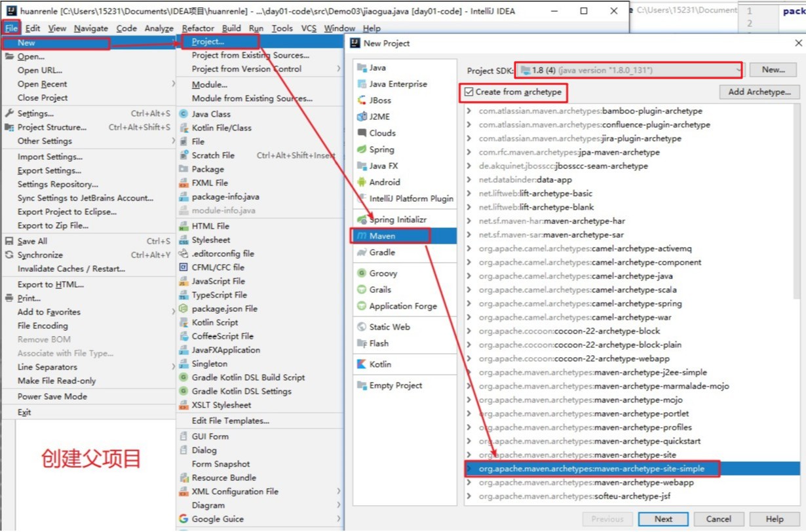Expand cocoon-22-archetype-block node

pos(469,331)
